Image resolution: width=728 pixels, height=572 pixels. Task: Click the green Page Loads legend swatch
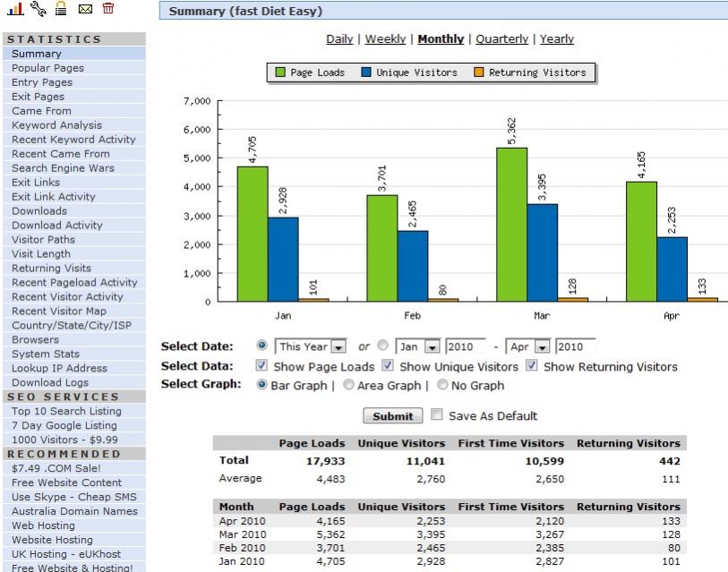click(x=279, y=73)
